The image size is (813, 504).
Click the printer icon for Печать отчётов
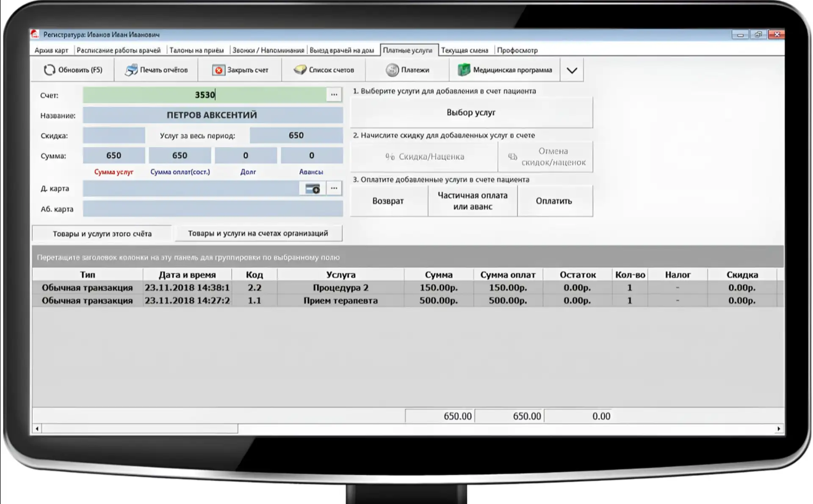131,70
